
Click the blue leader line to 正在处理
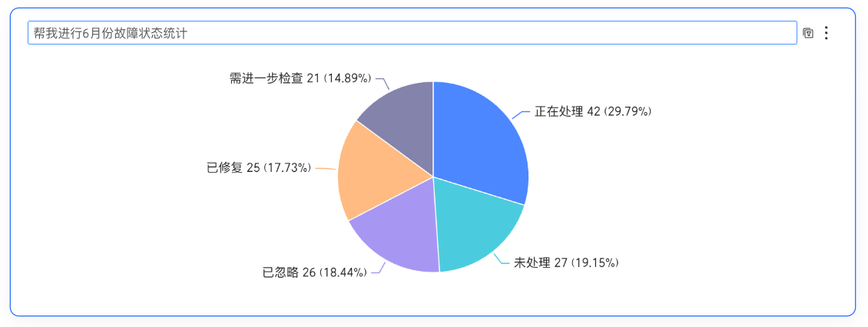(x=522, y=114)
